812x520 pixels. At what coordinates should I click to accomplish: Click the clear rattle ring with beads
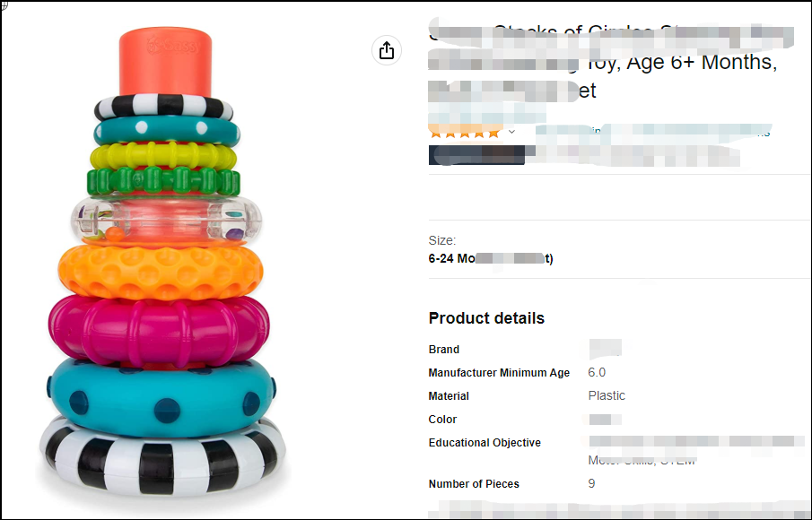point(166,220)
